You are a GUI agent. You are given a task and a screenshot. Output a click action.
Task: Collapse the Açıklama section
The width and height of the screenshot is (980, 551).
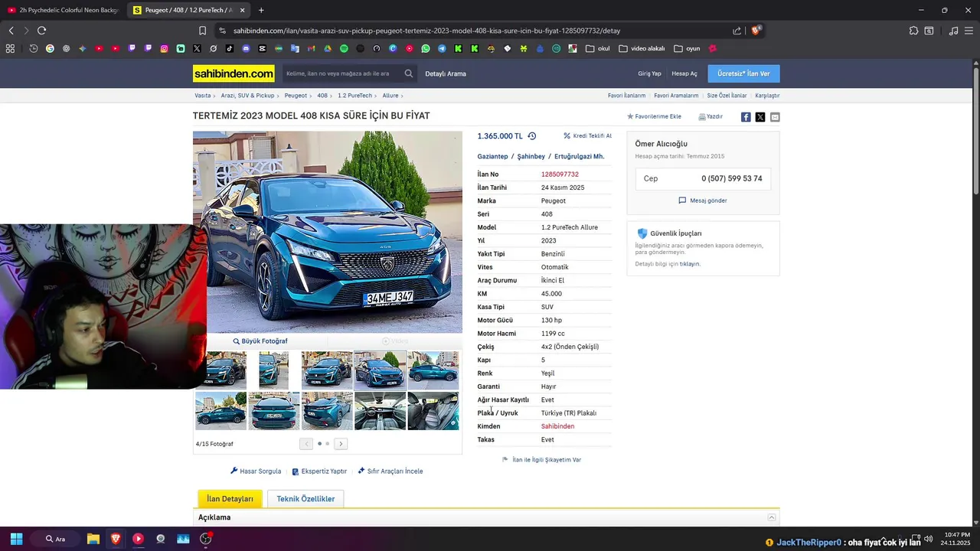tap(772, 517)
